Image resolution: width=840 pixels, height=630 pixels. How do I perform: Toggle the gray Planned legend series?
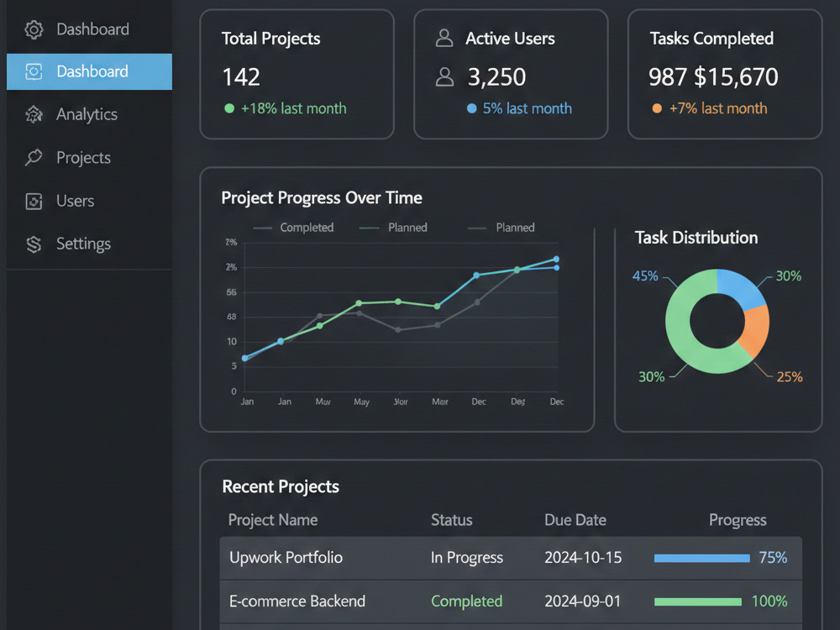click(x=501, y=228)
